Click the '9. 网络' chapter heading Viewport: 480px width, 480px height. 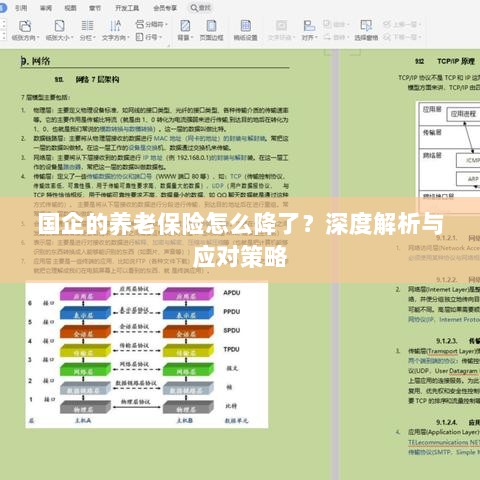pos(35,61)
